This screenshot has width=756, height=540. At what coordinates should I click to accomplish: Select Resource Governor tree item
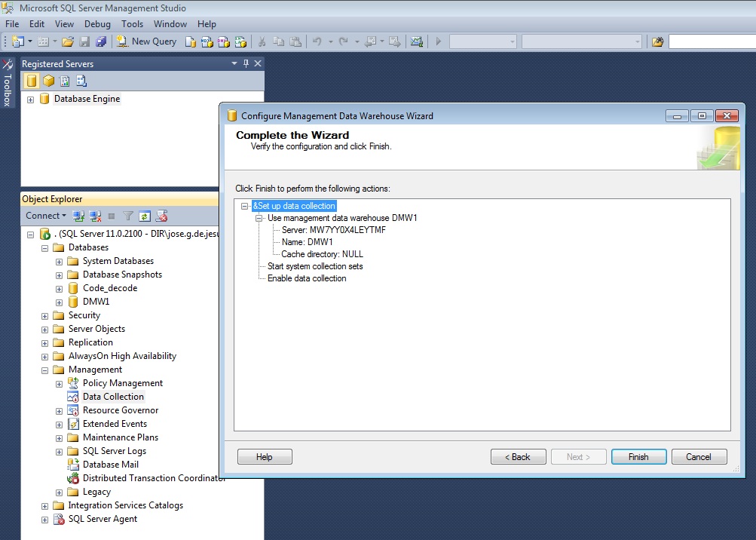[x=121, y=410]
